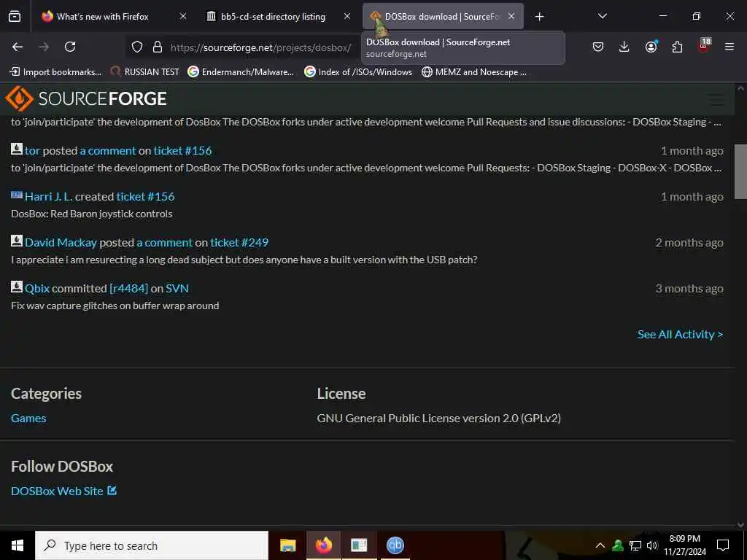Open David Mackay's 'a comment' link
The width and height of the screenshot is (747, 560).
[164, 242]
